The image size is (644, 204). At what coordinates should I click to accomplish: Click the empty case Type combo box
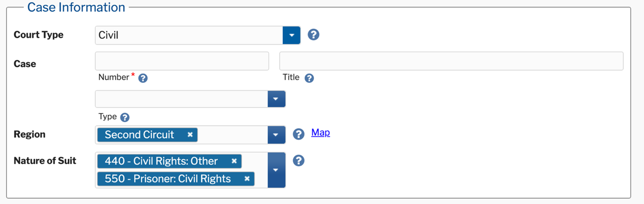pos(181,99)
